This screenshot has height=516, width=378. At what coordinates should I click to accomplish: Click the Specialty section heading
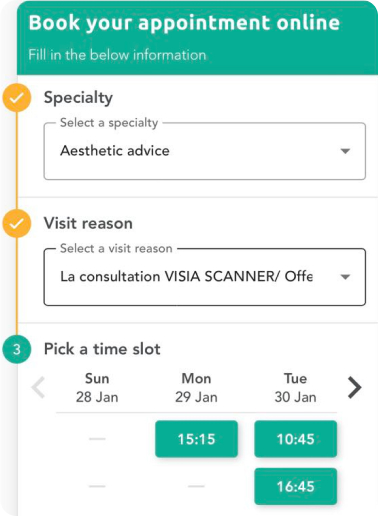tap(78, 98)
